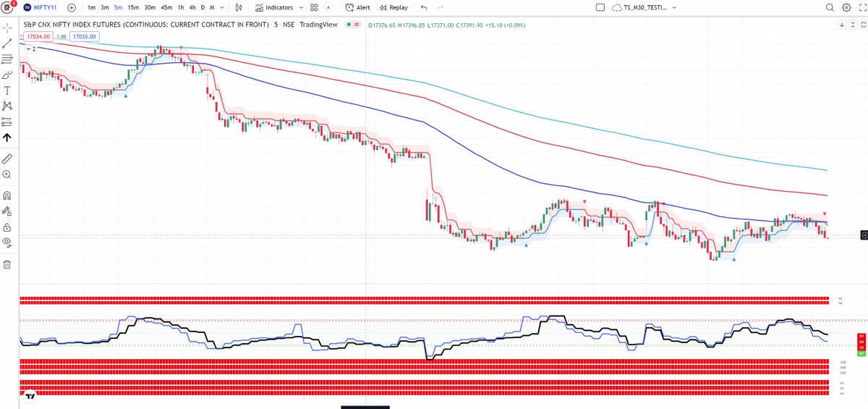Choose the Monthly (M) interval
This screenshot has width=868, height=409.
point(210,7)
